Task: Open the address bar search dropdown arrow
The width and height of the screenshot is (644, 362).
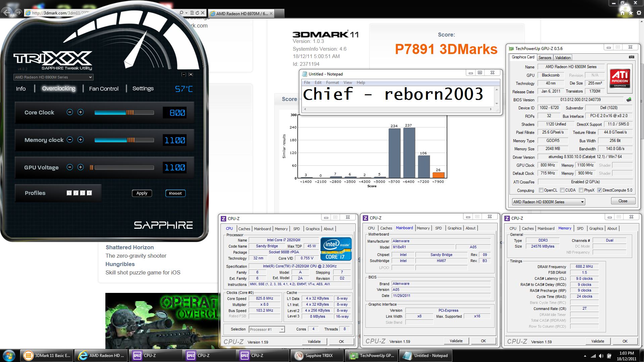Action: pos(186,13)
